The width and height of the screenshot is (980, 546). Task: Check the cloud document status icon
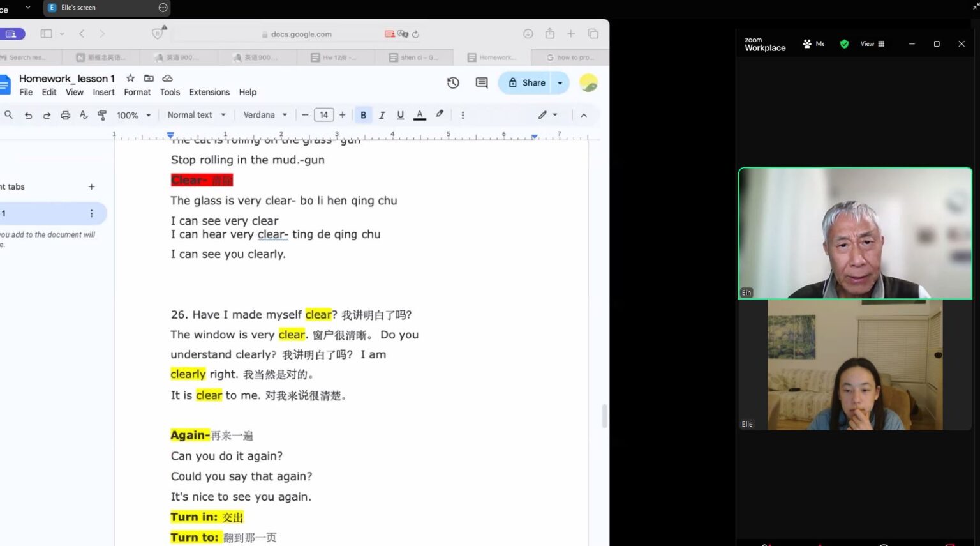[x=167, y=78]
